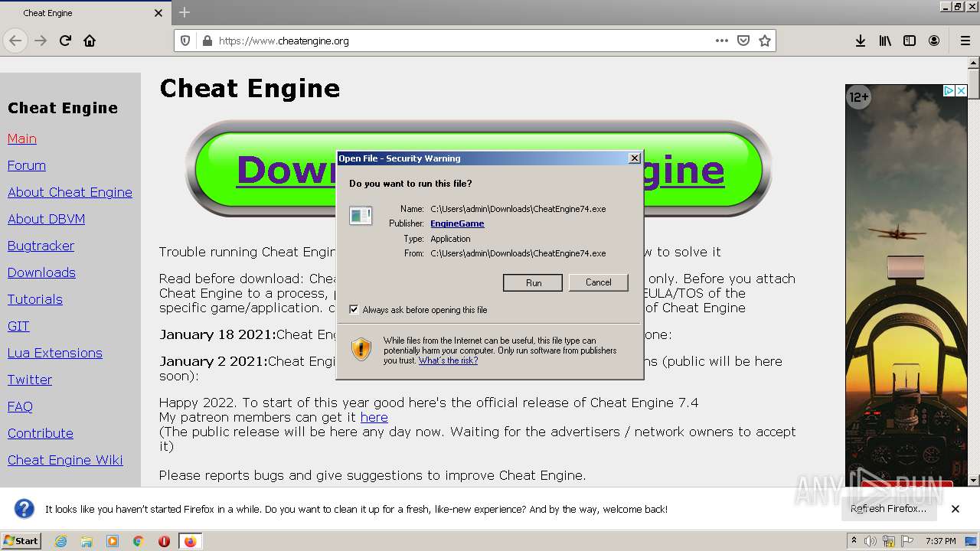Open the GIT sidebar link
This screenshot has height=551, width=980.
(x=18, y=326)
